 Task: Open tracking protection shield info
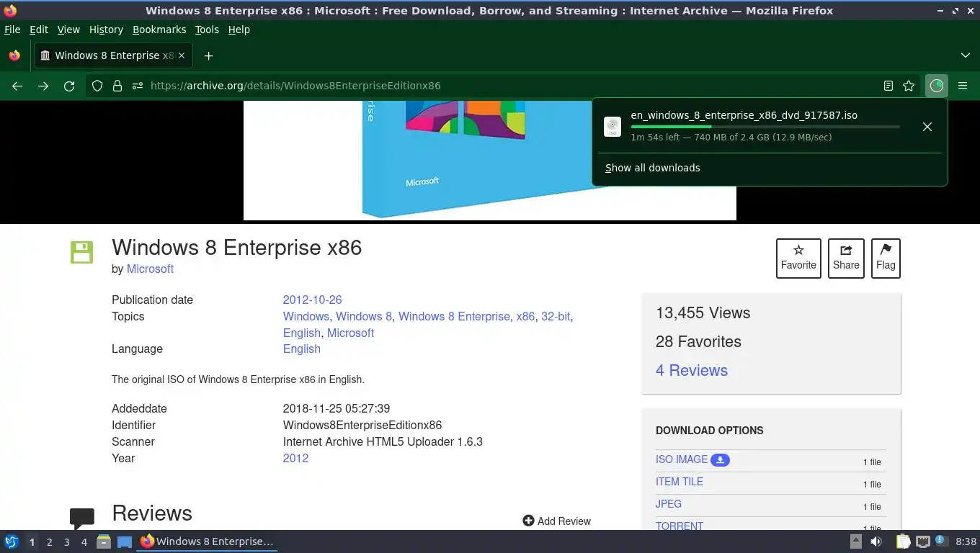pyautogui.click(x=97, y=86)
